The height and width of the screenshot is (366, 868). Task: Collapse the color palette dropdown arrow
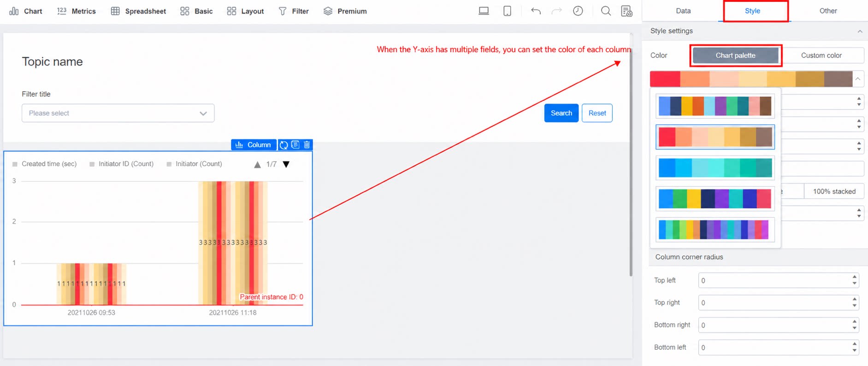click(x=858, y=79)
